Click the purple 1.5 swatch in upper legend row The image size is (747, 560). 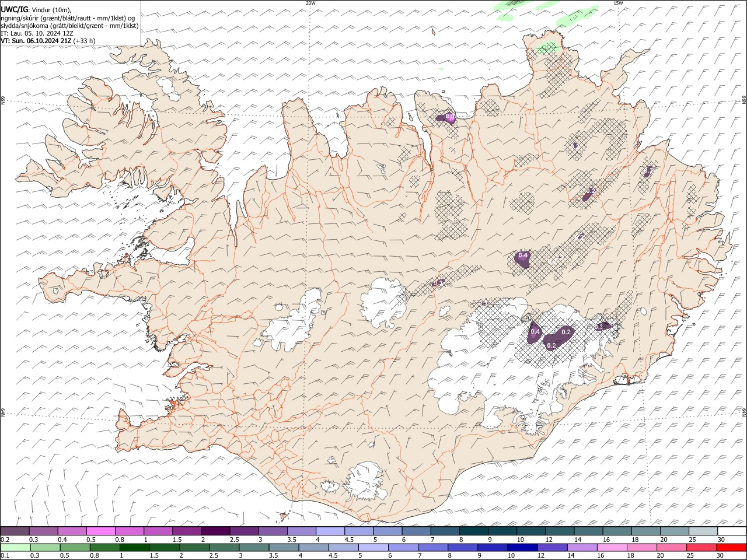(186, 531)
